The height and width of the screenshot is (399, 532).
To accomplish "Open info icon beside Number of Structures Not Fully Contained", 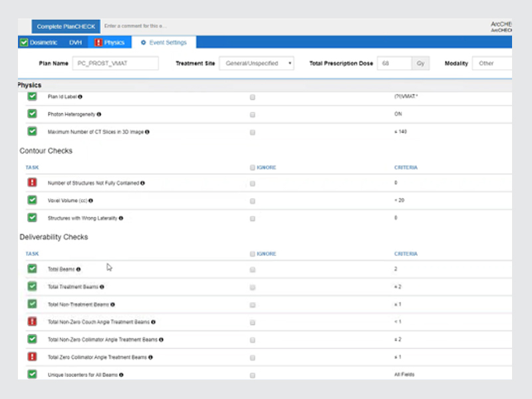I will click(142, 184).
